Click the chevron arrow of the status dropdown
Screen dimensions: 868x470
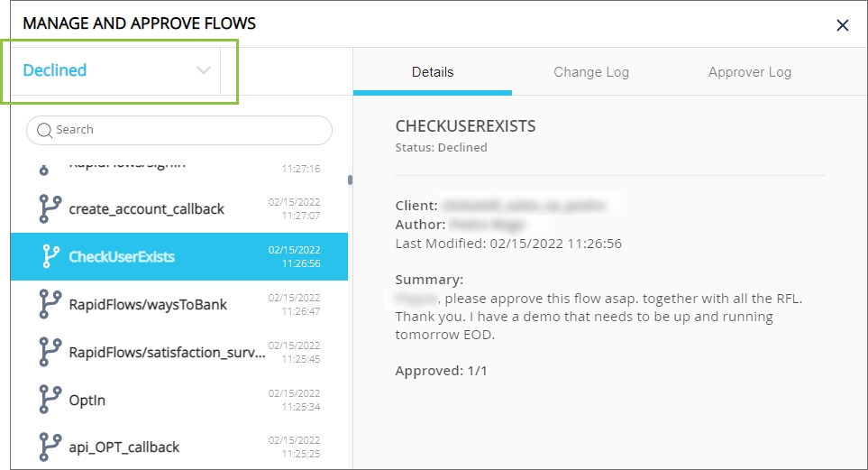204,70
